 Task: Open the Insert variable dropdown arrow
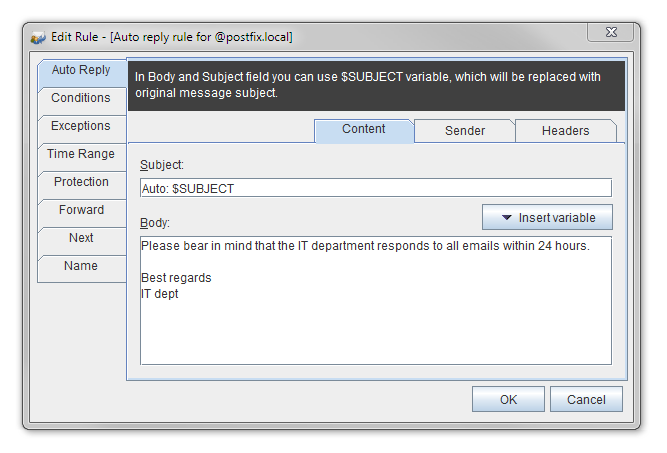[506, 217]
